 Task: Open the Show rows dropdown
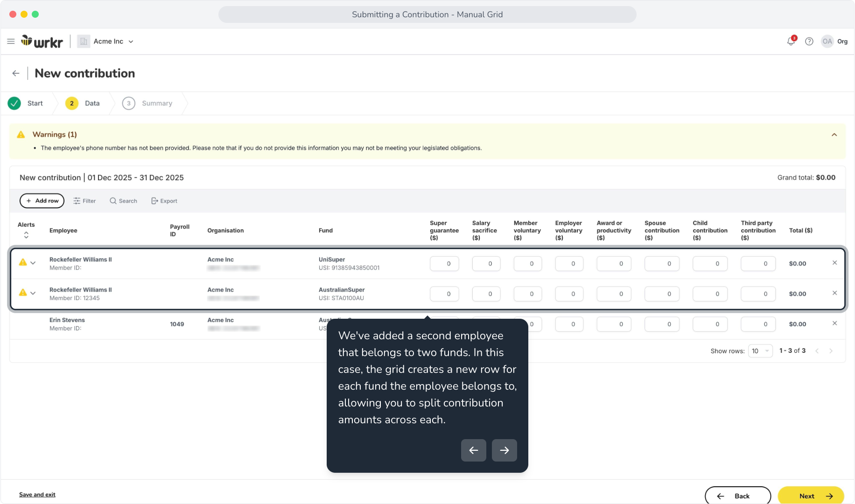[x=760, y=351]
